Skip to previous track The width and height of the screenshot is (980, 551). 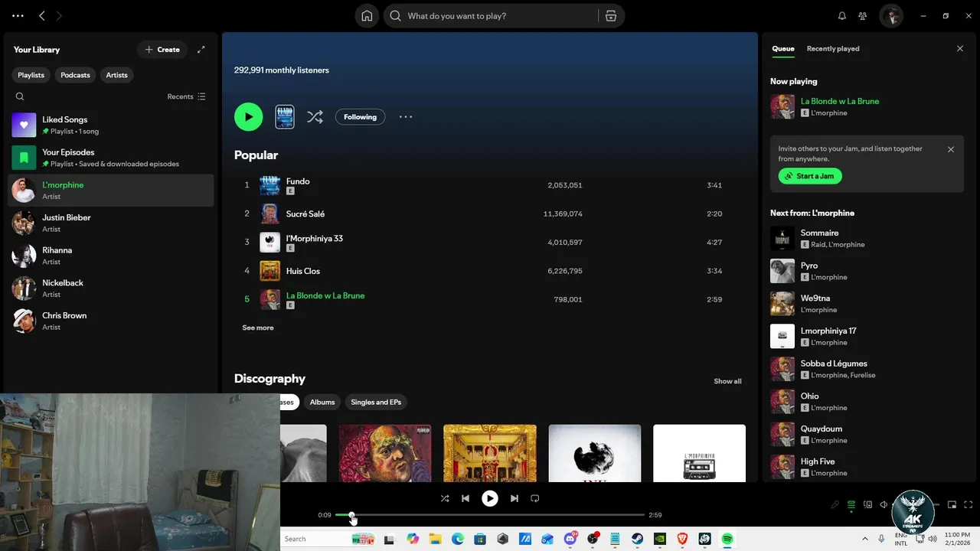point(465,498)
